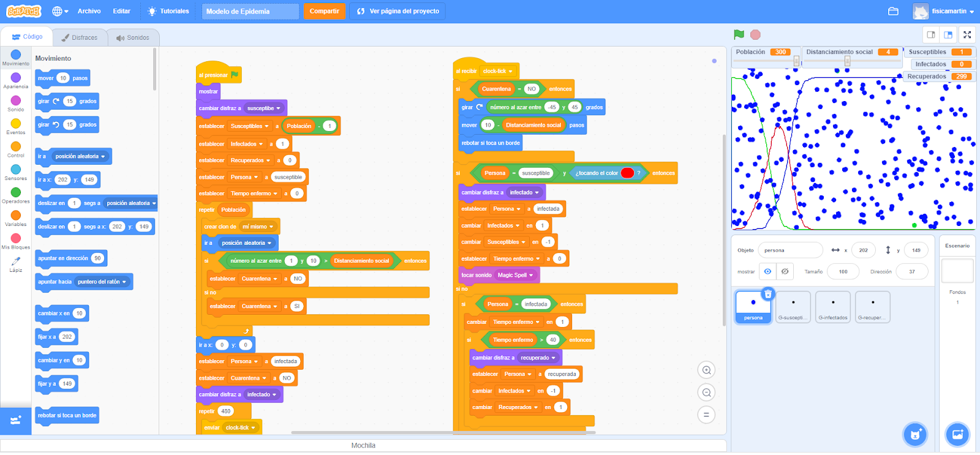The image size is (980, 455).
Task: Hide the sprite with crossed-eye icon
Action: (x=785, y=271)
